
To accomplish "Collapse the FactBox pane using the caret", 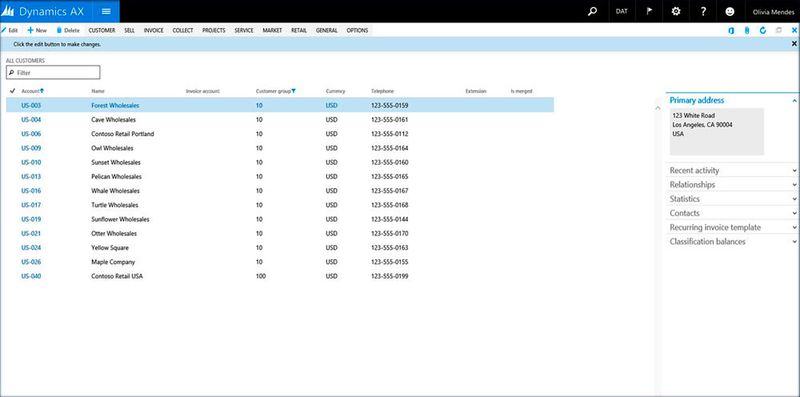I will point(658,108).
